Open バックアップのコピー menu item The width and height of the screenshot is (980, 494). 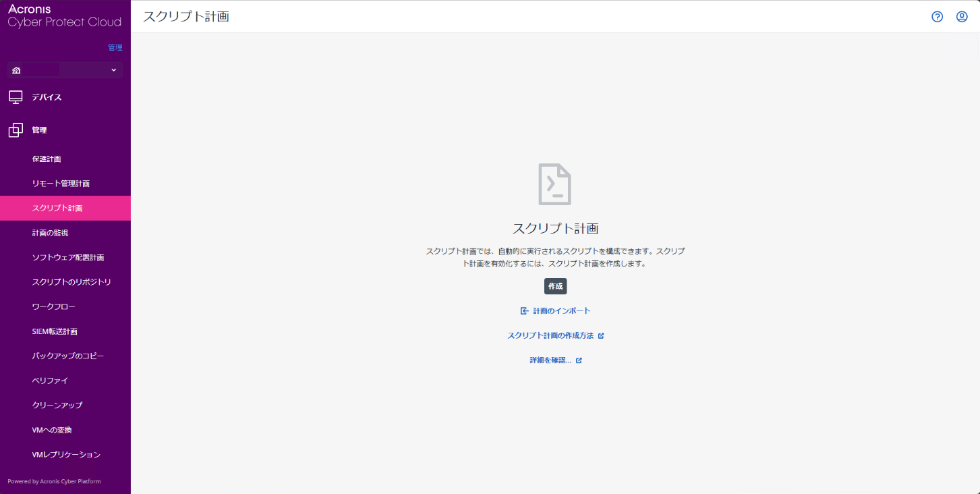coord(68,356)
